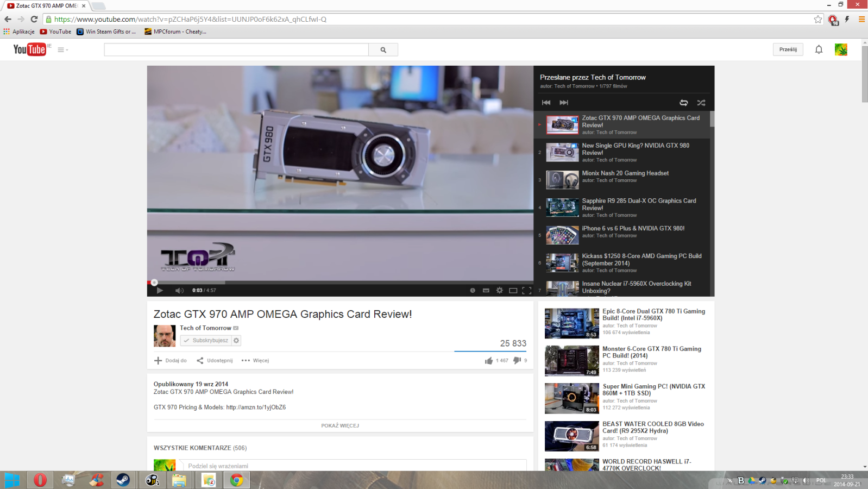Skip to next video in playlist
The image size is (868, 489).
564,103
